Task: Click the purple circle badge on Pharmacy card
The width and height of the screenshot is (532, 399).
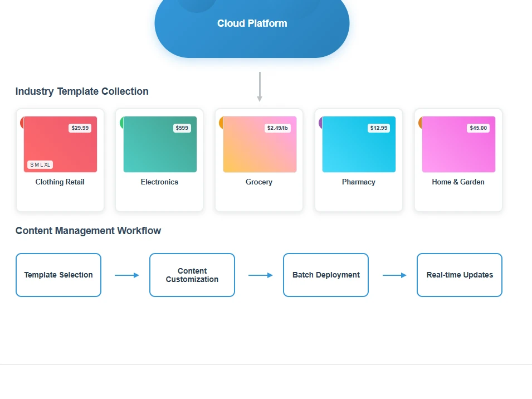Action: [x=321, y=123]
